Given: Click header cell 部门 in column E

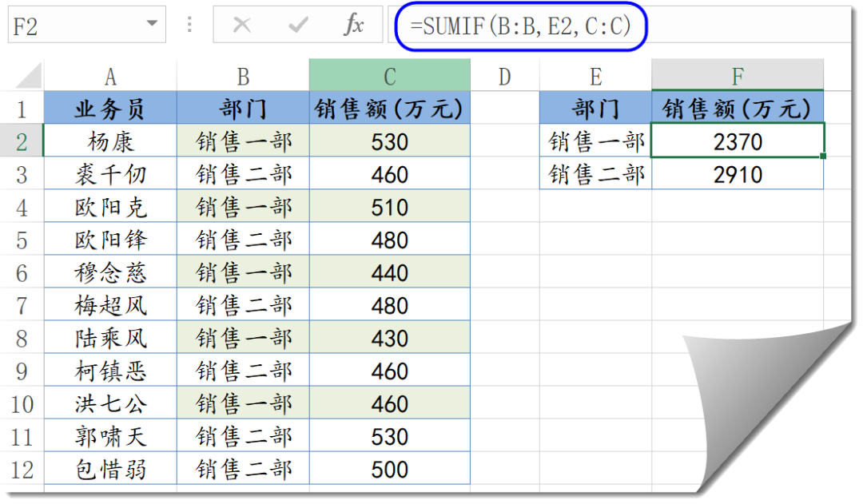Looking at the screenshot, I should [595, 109].
